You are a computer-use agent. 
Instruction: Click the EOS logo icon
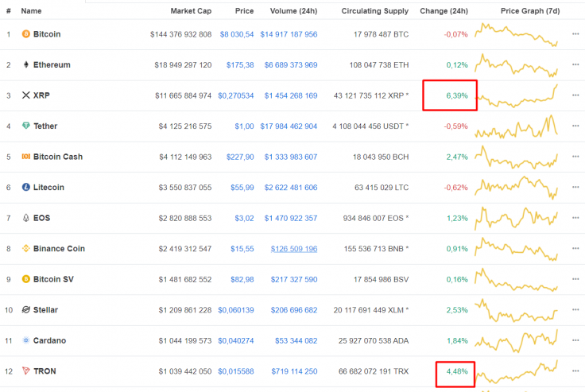tap(25, 218)
